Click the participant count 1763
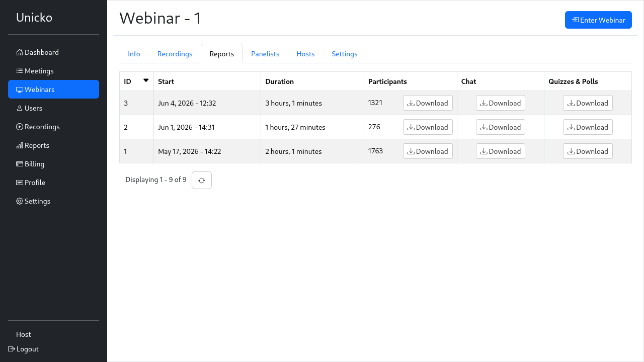The image size is (644, 362). pyautogui.click(x=376, y=151)
